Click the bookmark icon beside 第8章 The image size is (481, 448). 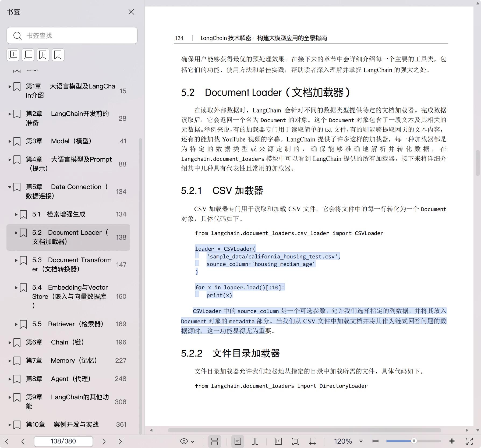(17, 379)
